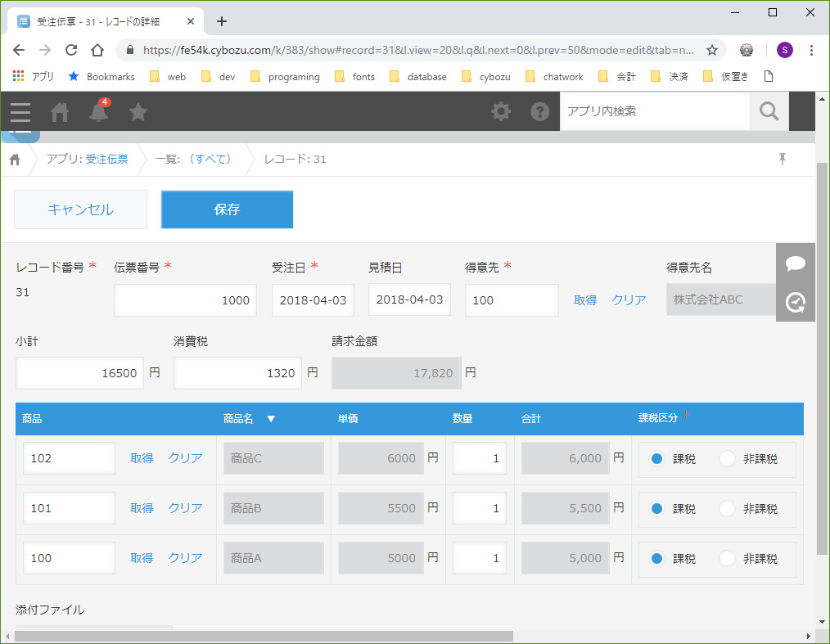Viewport: 830px width, 644px height.
Task: Click the breadcrumb home icon
Action: click(15, 160)
